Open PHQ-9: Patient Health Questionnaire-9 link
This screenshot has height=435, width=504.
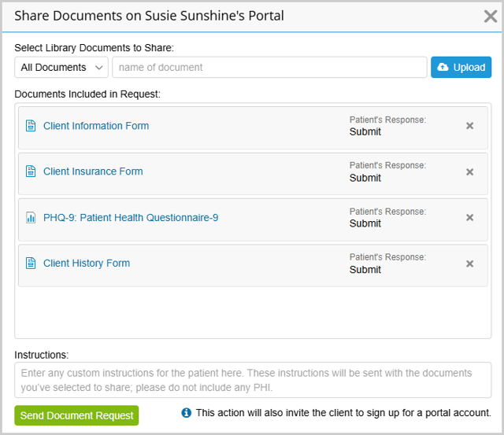(131, 218)
